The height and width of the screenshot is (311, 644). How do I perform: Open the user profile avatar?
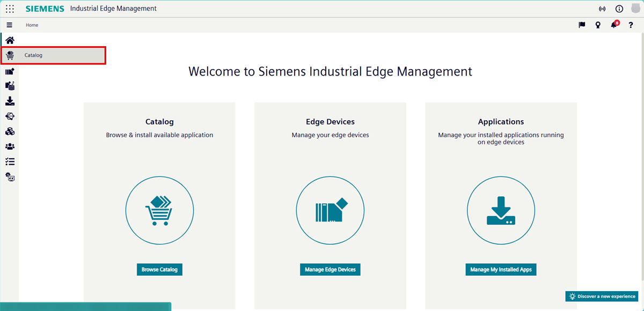635,9
